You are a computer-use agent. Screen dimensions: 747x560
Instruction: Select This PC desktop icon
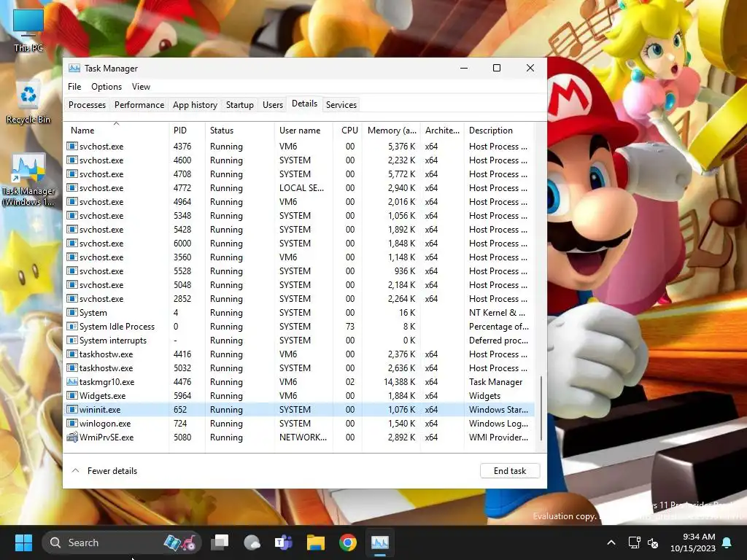28,29
